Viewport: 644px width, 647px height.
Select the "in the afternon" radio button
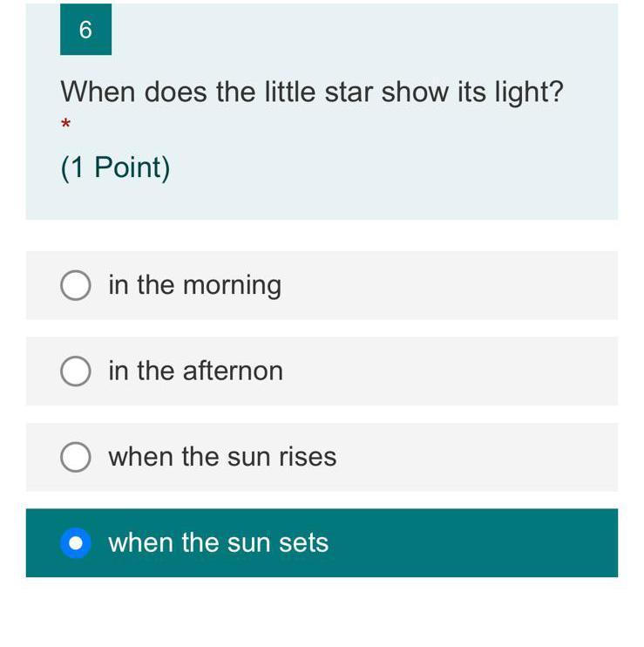click(x=76, y=371)
